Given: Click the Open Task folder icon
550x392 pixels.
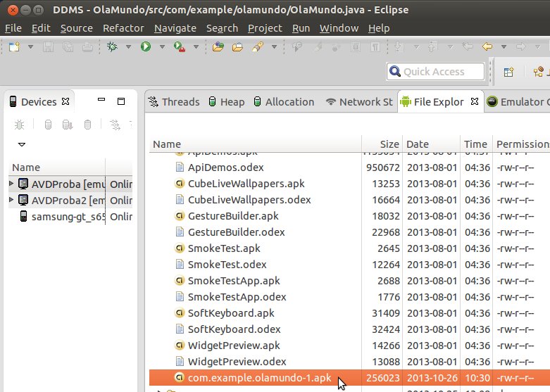Looking at the screenshot, I should (x=237, y=46).
